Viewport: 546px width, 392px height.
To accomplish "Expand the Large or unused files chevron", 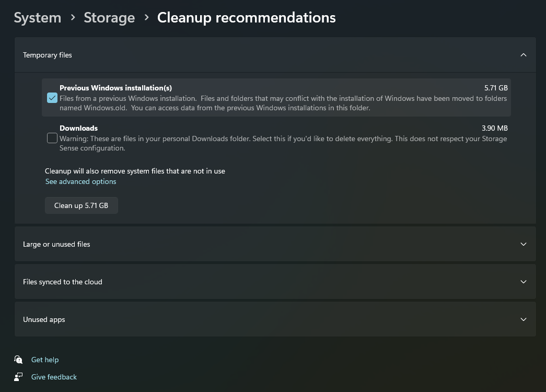I will (x=524, y=244).
